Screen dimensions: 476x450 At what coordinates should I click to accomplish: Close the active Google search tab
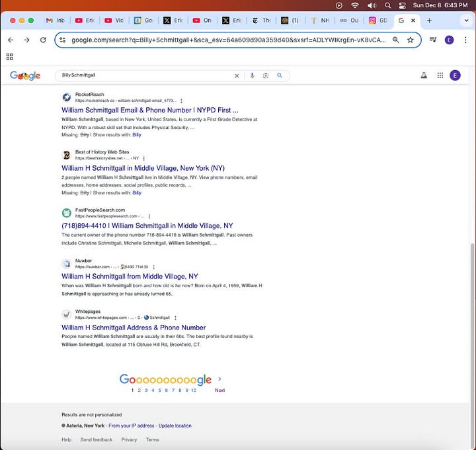point(413,21)
